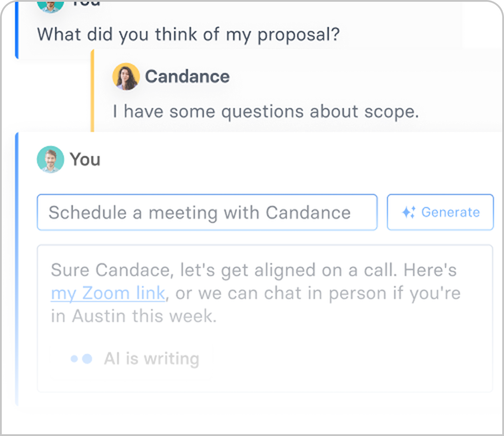This screenshot has height=436, width=504.
Task: Click your avatar in the reply composer
Action: (50, 159)
